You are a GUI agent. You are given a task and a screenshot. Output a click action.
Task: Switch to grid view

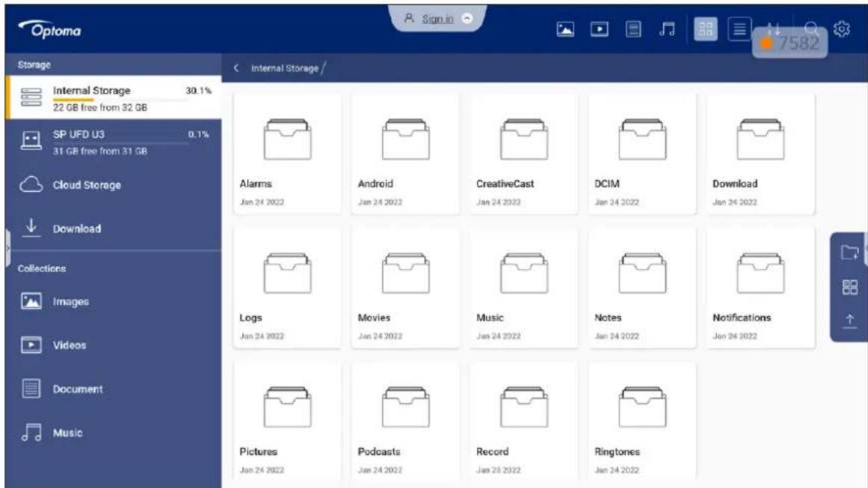pyautogui.click(x=705, y=28)
